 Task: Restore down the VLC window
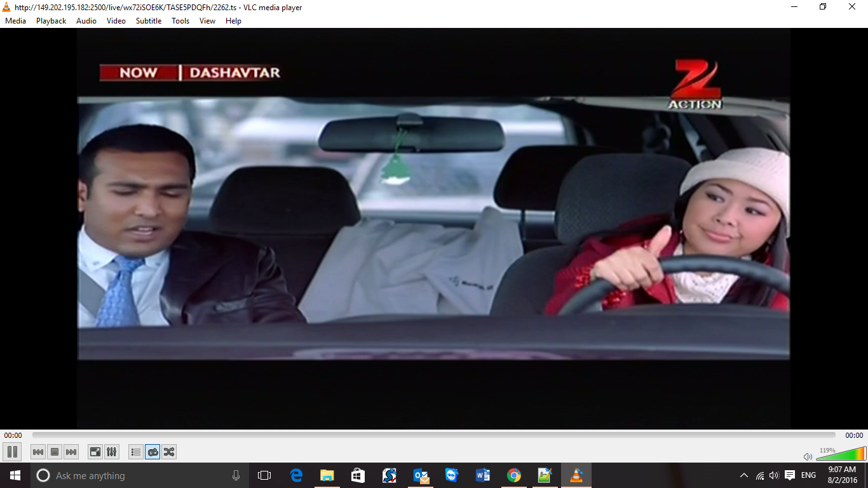(x=823, y=7)
